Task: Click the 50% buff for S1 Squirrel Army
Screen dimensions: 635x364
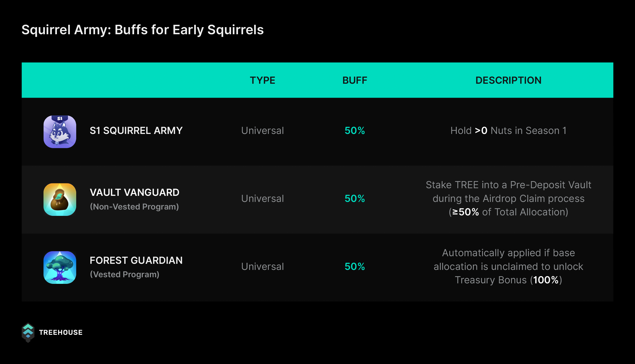Action: coord(355,131)
